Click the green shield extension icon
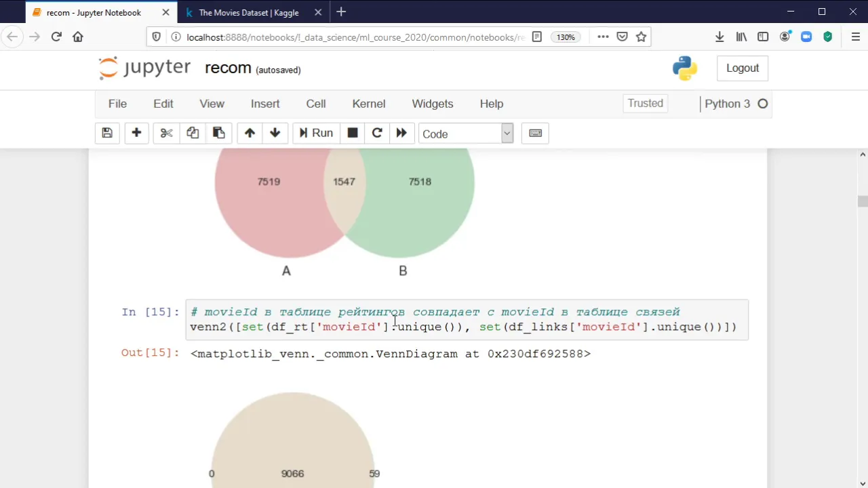The height and width of the screenshot is (488, 868). click(828, 37)
